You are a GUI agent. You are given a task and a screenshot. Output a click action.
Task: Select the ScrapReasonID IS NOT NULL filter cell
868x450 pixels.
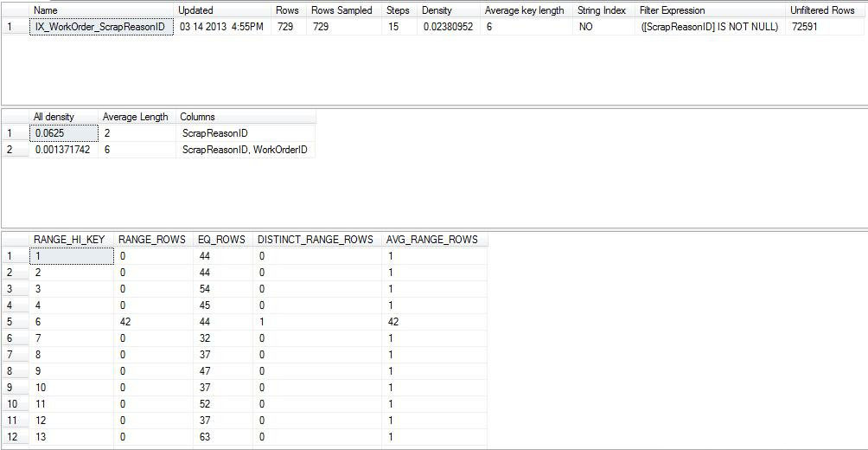tap(711, 27)
